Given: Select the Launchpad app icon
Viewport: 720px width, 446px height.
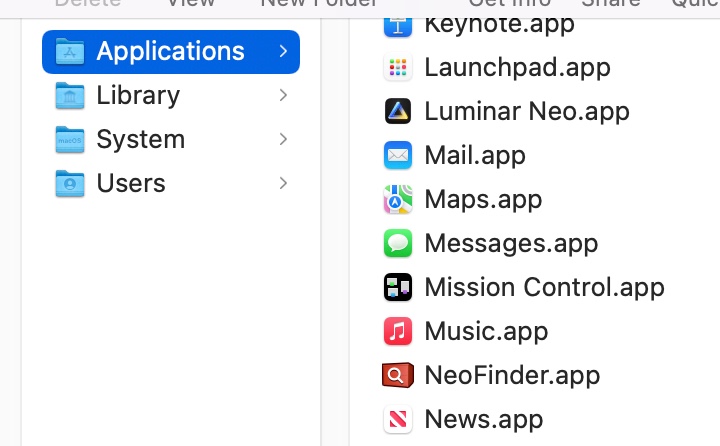Looking at the screenshot, I should (x=398, y=67).
